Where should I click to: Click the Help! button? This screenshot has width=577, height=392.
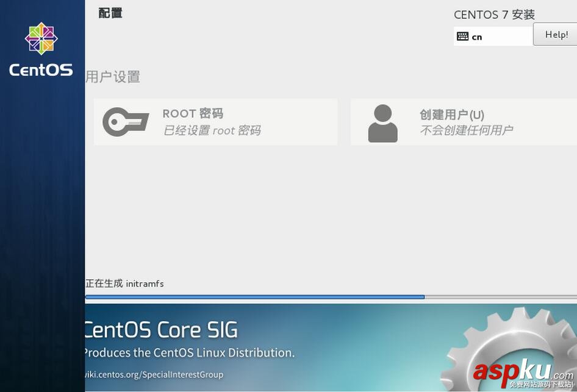point(555,34)
